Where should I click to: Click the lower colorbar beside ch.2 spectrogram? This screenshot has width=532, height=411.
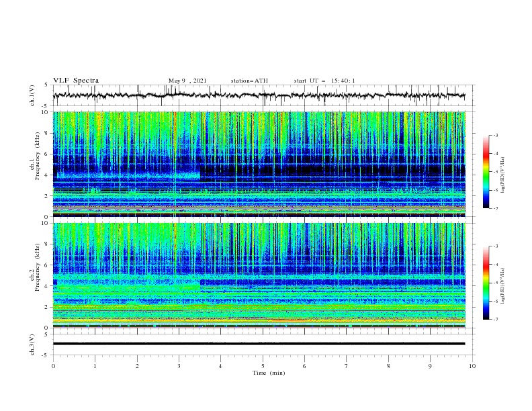486,283
